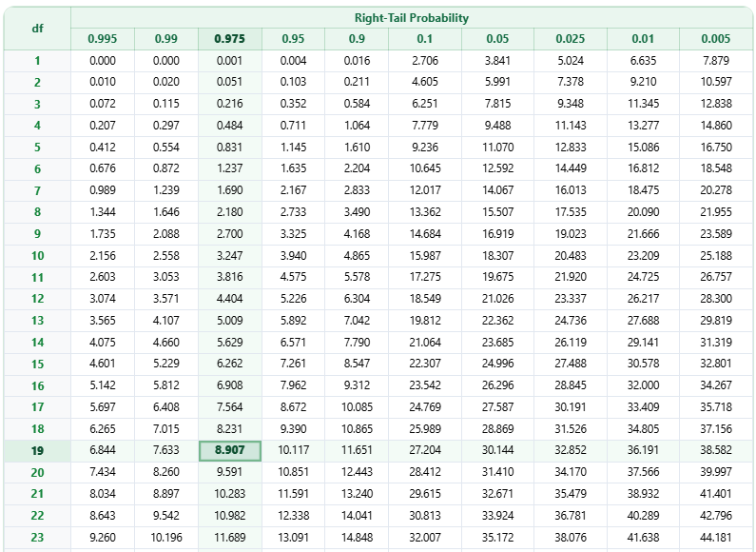Click the df 23 row label

pos(38,538)
